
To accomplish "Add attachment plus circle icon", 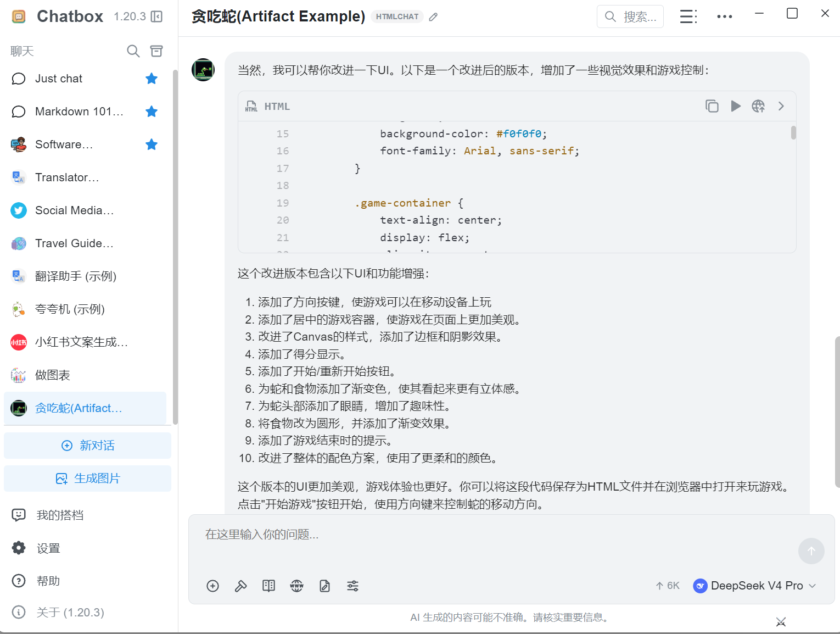I will [213, 586].
